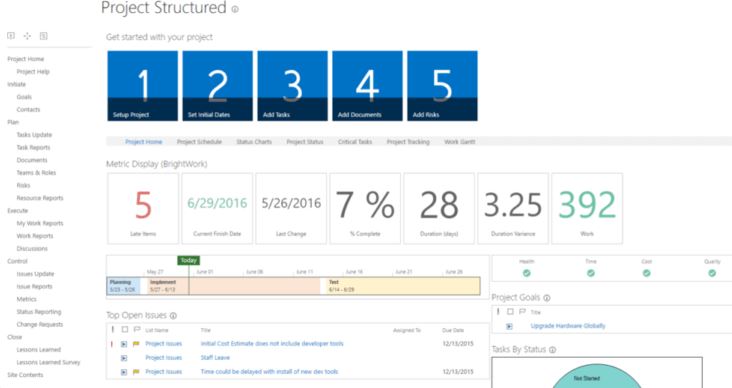Select the Project Home tab
732x388 pixels.
pyautogui.click(x=144, y=142)
